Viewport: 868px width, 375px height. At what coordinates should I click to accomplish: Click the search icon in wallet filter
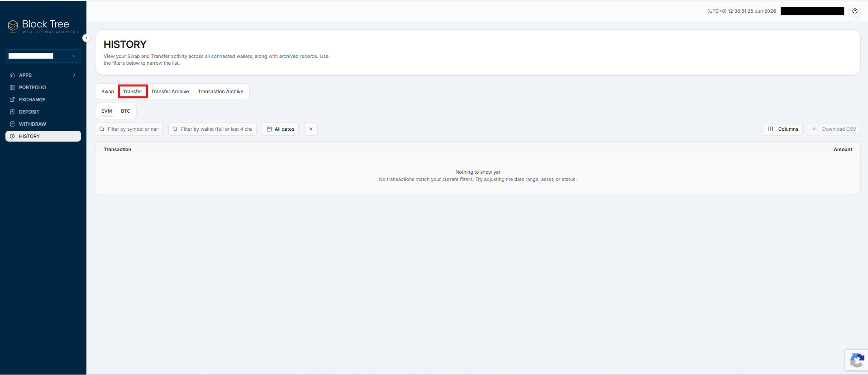[175, 129]
